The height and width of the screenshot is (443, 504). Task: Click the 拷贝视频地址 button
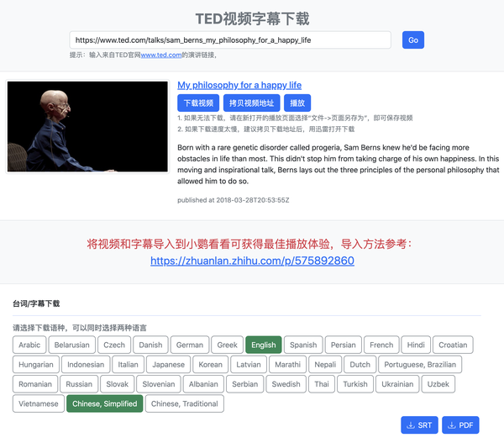coord(252,103)
